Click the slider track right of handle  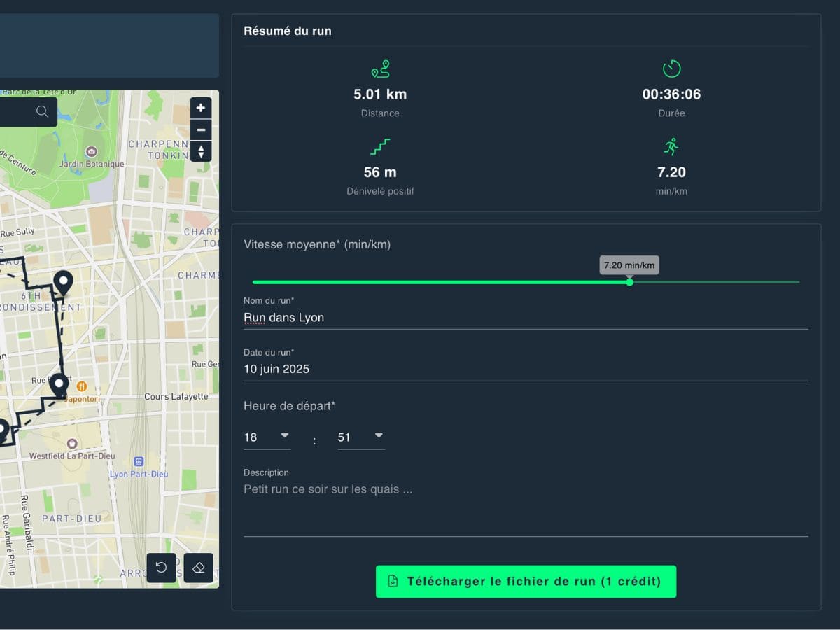[715, 282]
